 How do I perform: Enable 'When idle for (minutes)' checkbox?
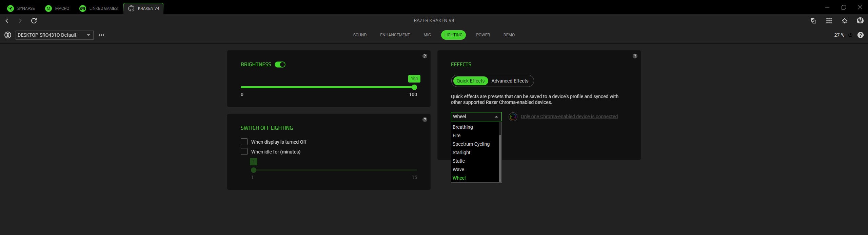(x=244, y=151)
